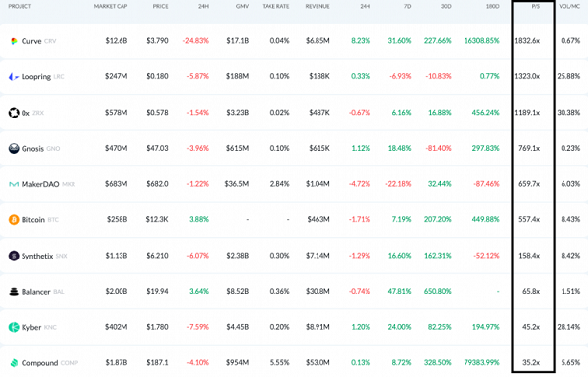Sort by the Take Rate column header
The width and height of the screenshot is (588, 377).
pyautogui.click(x=275, y=7)
